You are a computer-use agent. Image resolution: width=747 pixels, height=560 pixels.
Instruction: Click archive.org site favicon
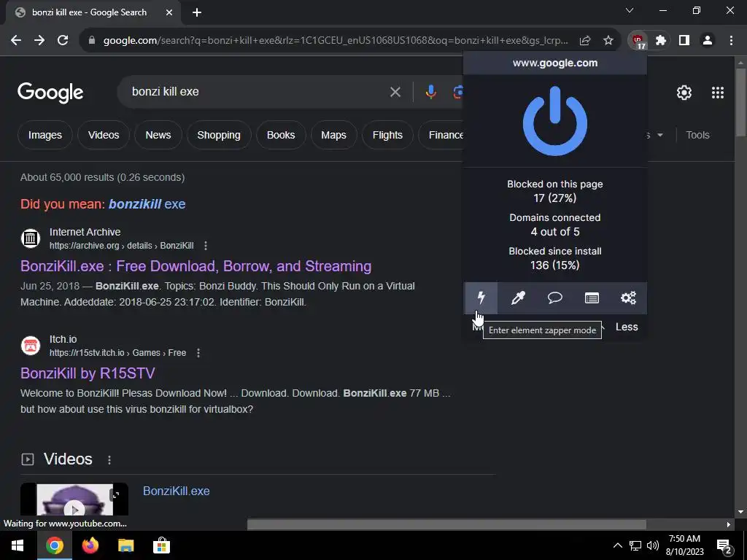[31, 238]
